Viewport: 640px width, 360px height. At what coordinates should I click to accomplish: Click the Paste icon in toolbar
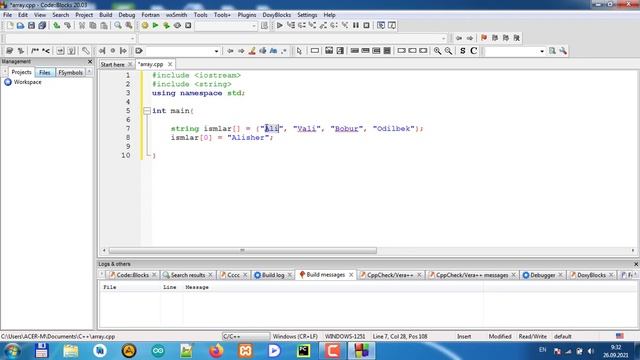(x=104, y=25)
